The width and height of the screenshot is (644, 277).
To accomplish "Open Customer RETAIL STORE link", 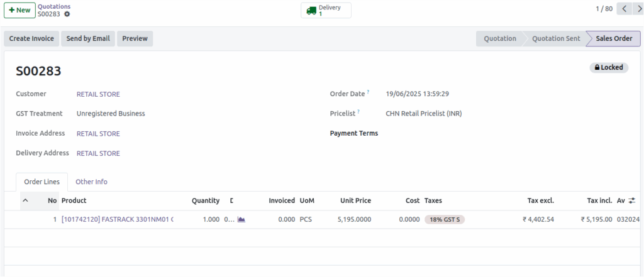I will [98, 94].
